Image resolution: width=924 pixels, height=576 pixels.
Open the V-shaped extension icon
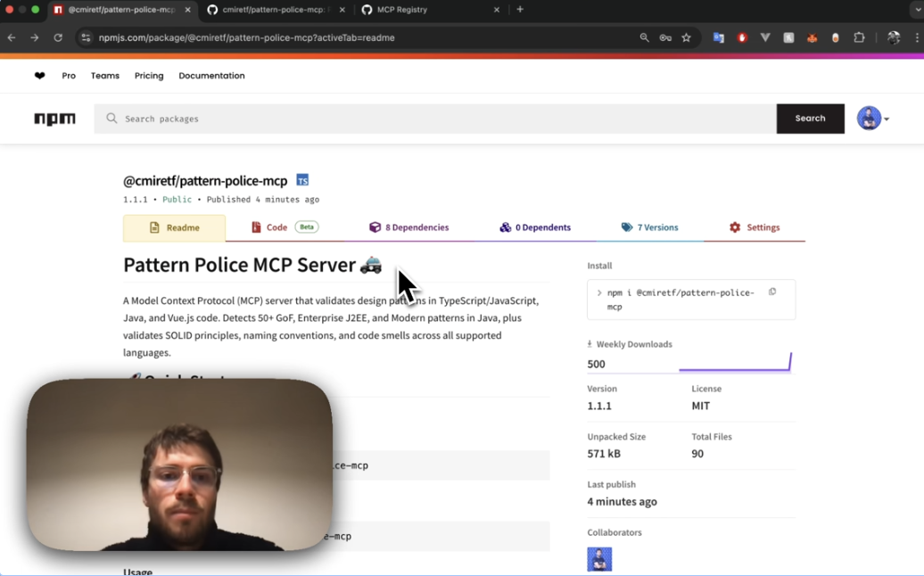765,37
